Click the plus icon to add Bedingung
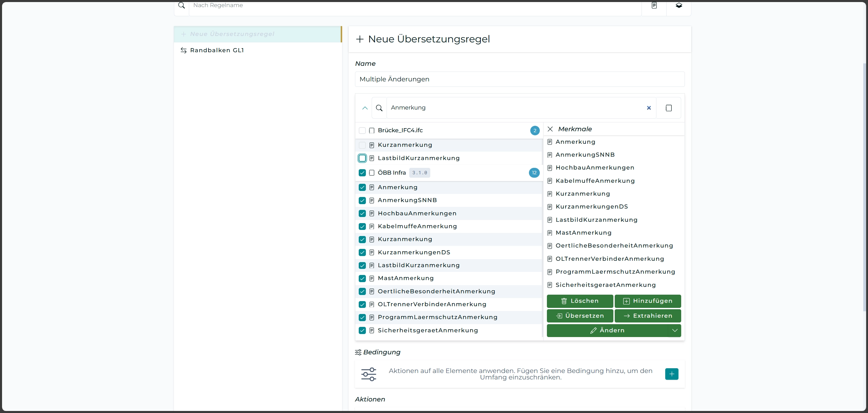Viewport: 868px width, 413px height. [x=672, y=374]
